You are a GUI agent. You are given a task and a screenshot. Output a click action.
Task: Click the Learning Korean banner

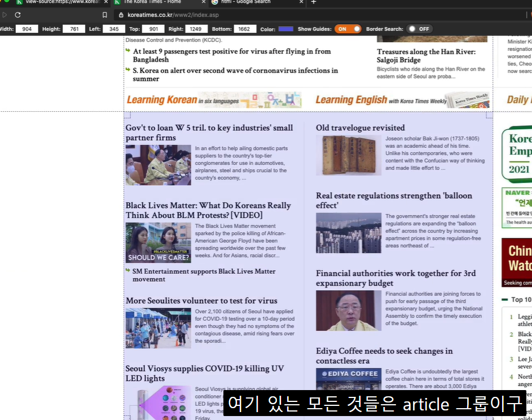pos(214,100)
